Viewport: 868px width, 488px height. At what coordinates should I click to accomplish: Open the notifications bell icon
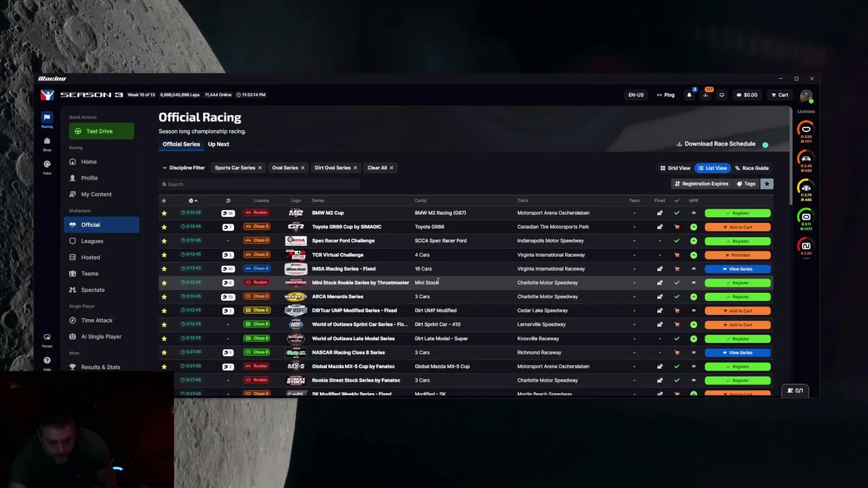click(x=689, y=95)
